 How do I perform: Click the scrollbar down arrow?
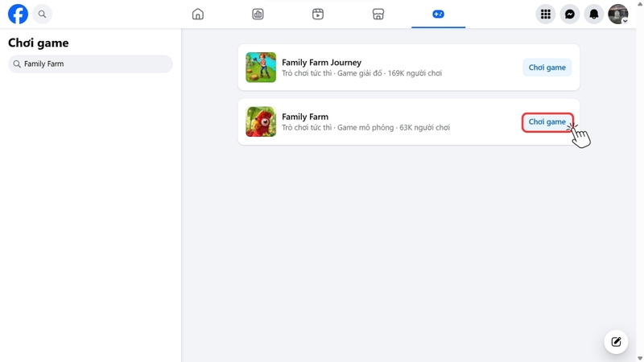tap(640, 359)
